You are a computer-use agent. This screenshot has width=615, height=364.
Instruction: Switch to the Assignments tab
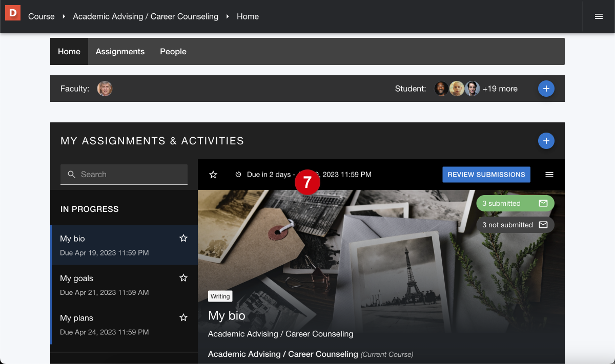(120, 51)
